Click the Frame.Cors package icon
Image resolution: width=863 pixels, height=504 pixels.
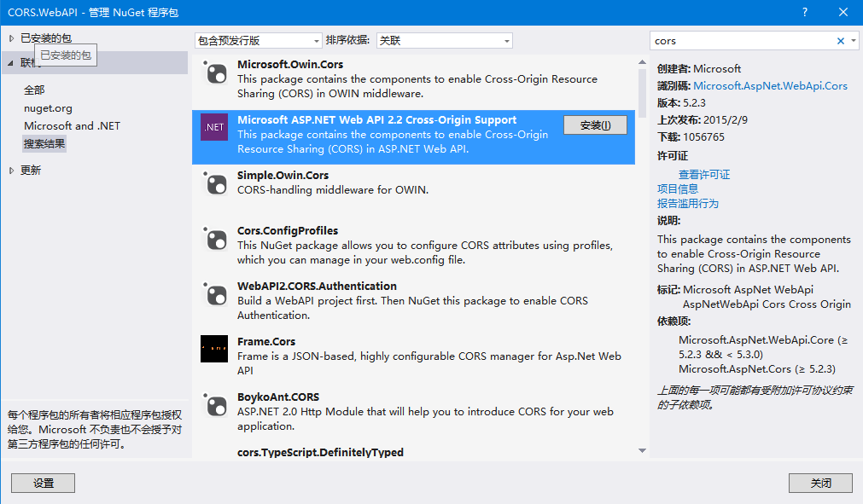[214, 349]
